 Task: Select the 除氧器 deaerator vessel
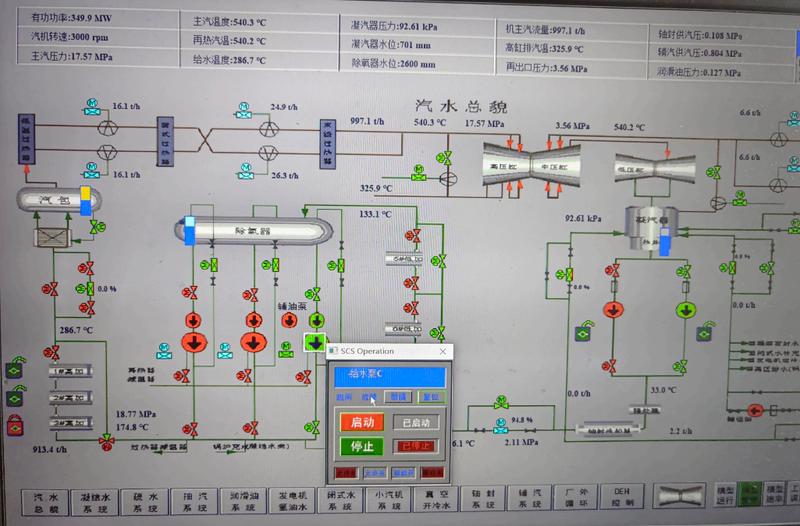pyautogui.click(x=254, y=231)
